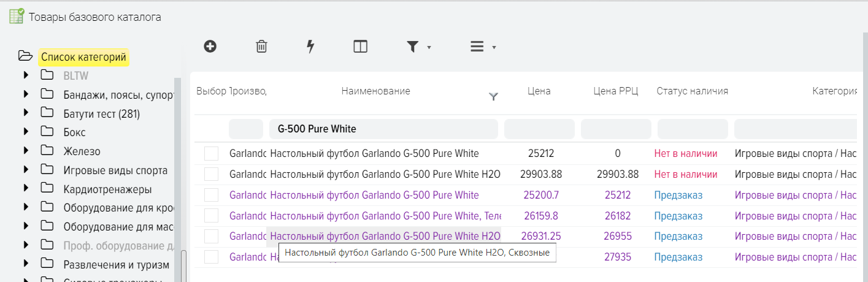868x282 pixels.
Task: Select the Батути тест (281) category
Action: (102, 114)
